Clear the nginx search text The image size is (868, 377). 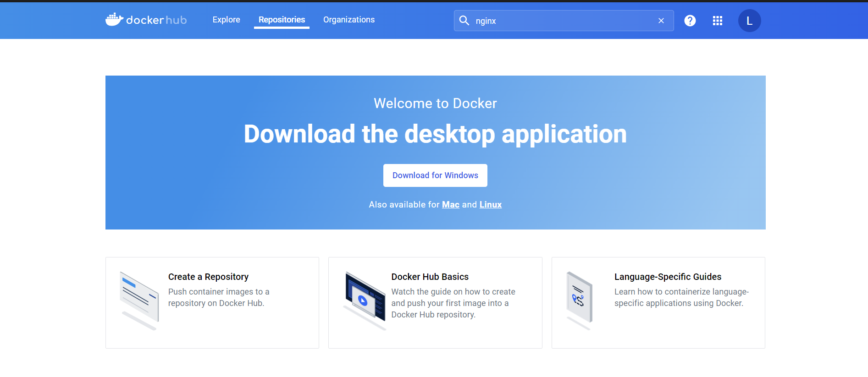pyautogui.click(x=661, y=21)
